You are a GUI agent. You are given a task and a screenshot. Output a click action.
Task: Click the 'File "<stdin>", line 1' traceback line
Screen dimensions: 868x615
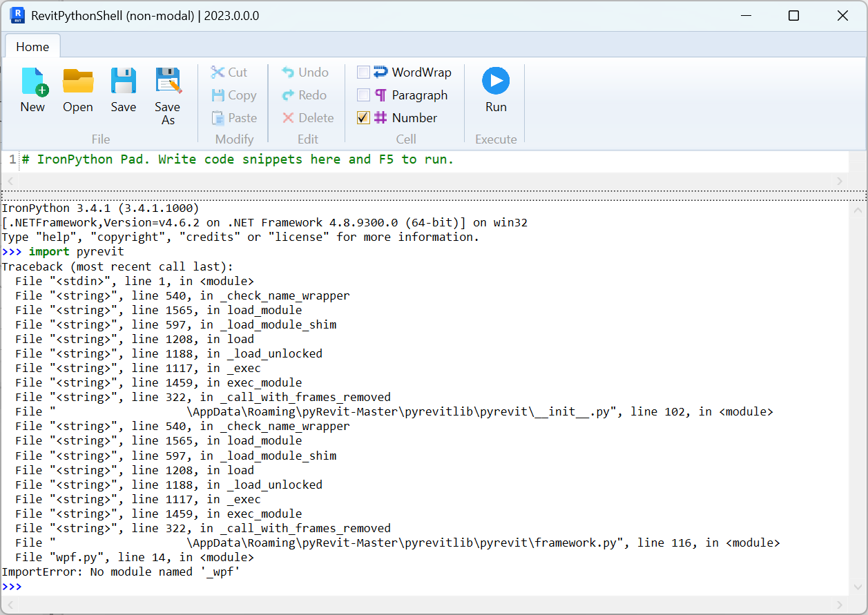[135, 281]
